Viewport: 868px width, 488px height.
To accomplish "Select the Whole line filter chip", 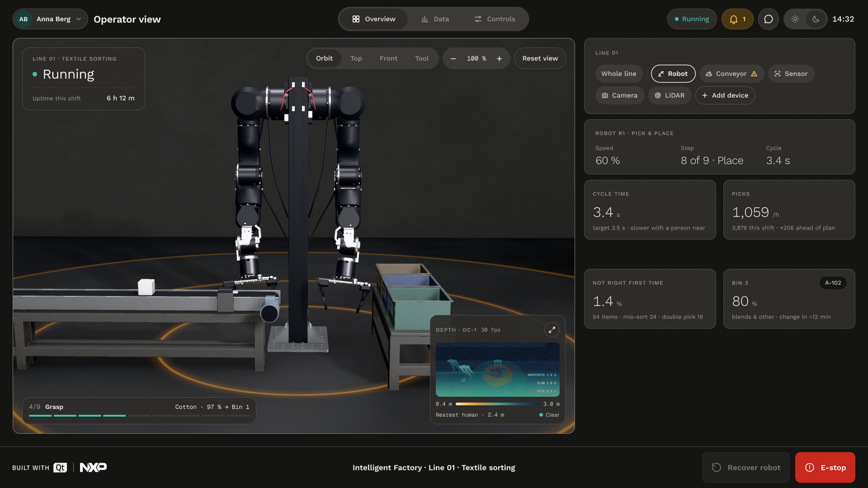I will (618, 74).
